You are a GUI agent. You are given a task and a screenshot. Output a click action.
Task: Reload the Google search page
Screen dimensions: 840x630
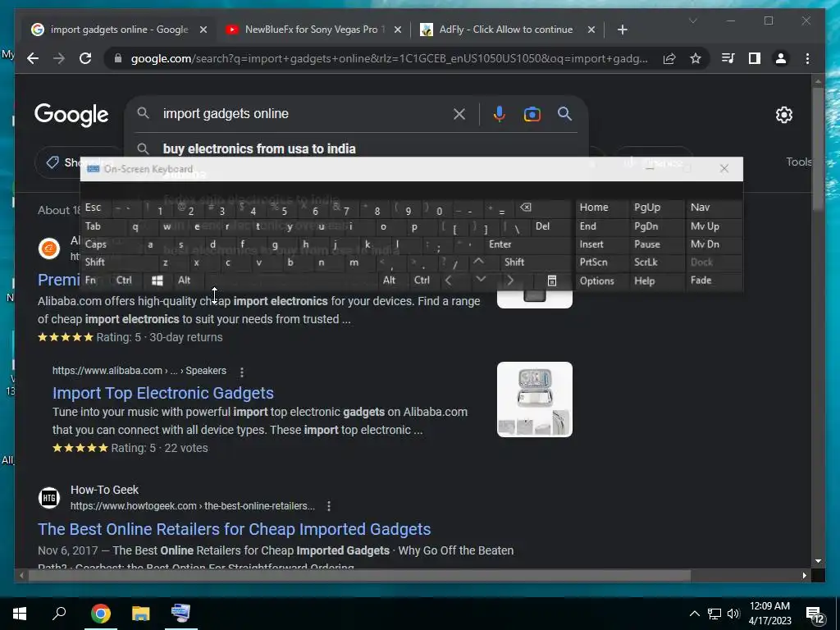[x=85, y=58]
